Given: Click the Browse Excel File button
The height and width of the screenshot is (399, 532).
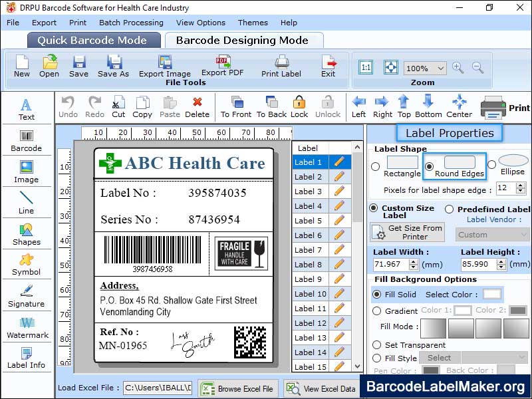Looking at the screenshot, I should point(238,388).
